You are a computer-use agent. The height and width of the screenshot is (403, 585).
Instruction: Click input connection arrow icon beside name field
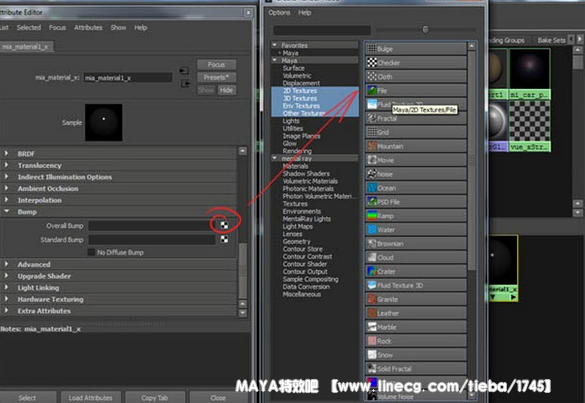tap(184, 71)
